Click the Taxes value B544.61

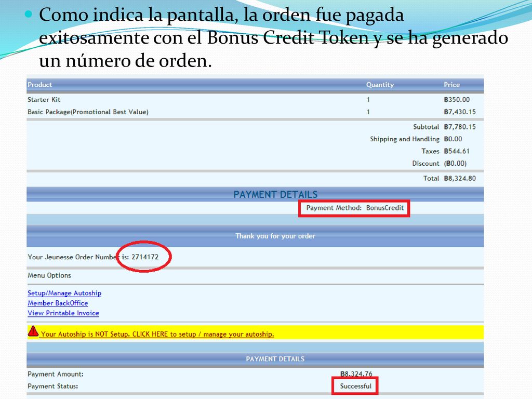pyautogui.click(x=457, y=151)
